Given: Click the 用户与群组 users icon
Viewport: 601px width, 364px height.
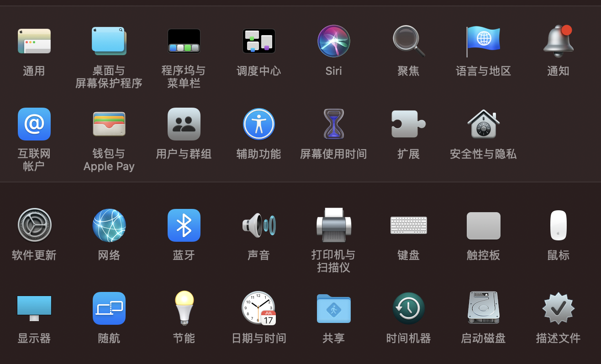Looking at the screenshot, I should [184, 124].
